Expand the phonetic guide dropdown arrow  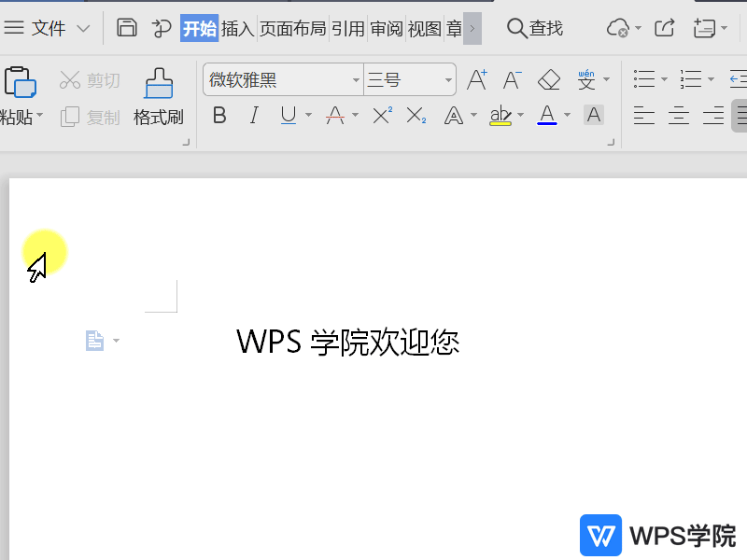pos(606,79)
